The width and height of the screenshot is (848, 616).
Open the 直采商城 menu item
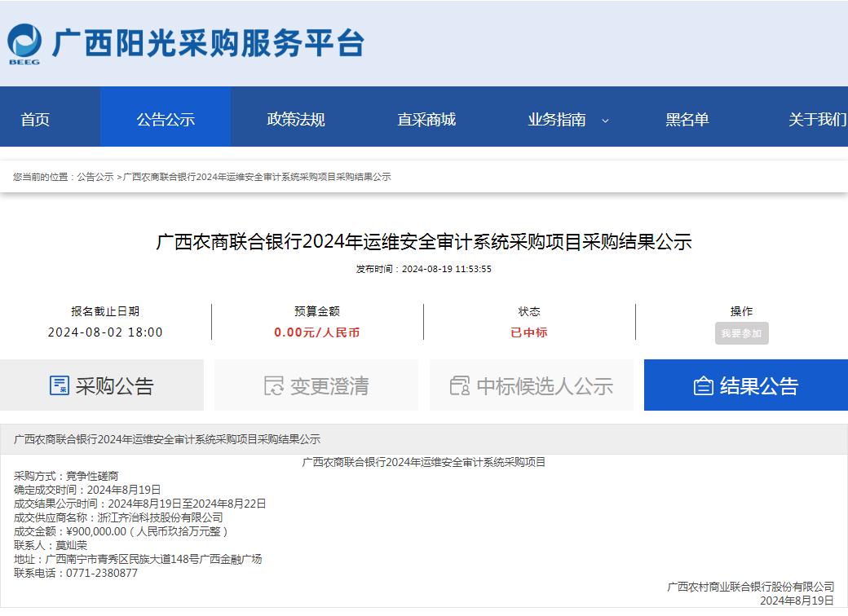coord(426,120)
